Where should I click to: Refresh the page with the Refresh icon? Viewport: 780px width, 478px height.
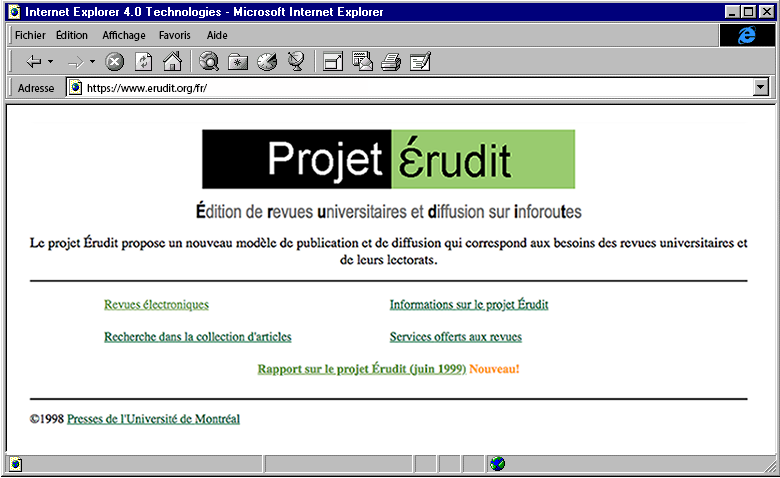144,62
